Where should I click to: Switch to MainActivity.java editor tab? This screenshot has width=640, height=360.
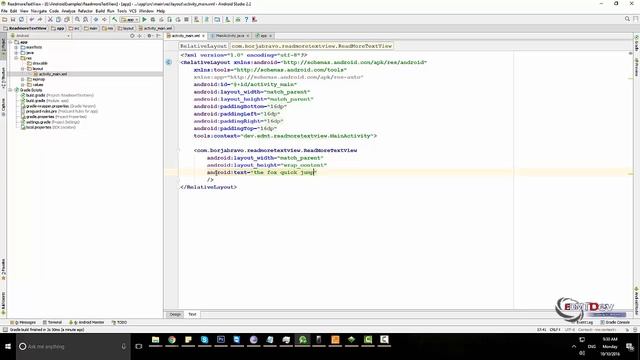pos(230,36)
